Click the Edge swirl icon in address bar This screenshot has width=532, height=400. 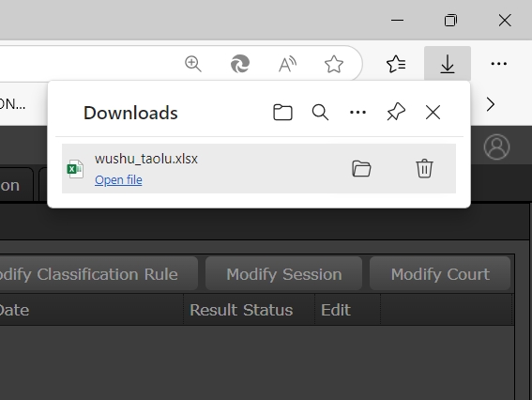pos(240,64)
